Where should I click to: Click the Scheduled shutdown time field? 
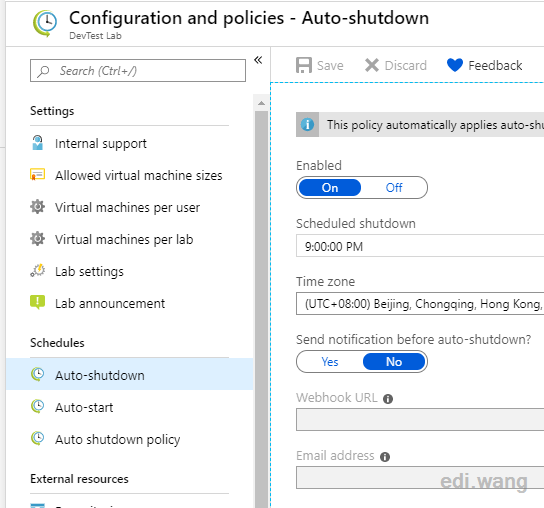(x=420, y=246)
